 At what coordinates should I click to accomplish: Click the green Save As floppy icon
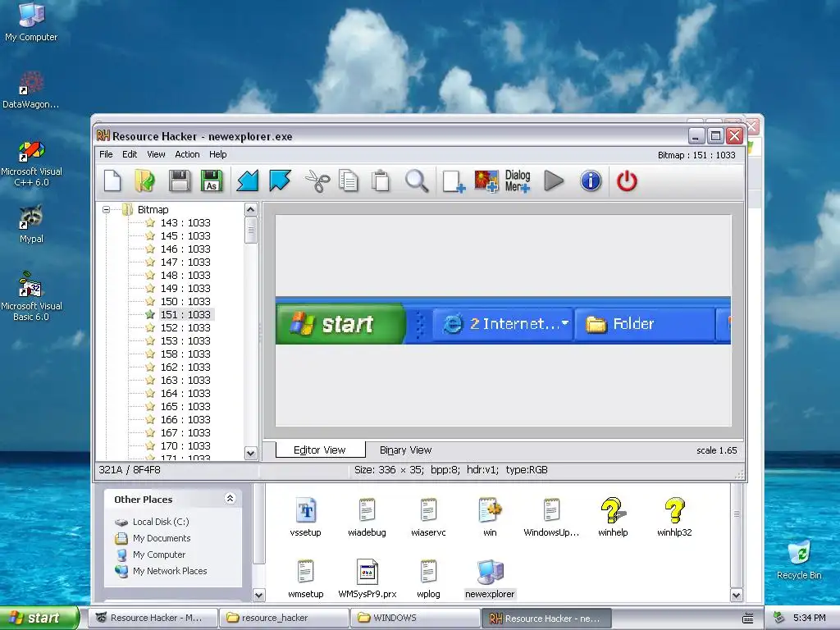tap(212, 181)
